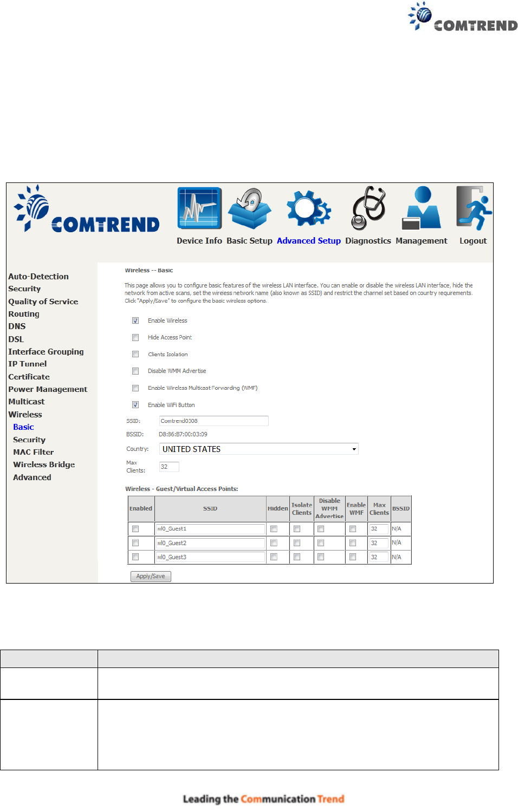This screenshot has height=812, width=518.
Task: Open Wireless in the sidebar
Action: coord(25,415)
